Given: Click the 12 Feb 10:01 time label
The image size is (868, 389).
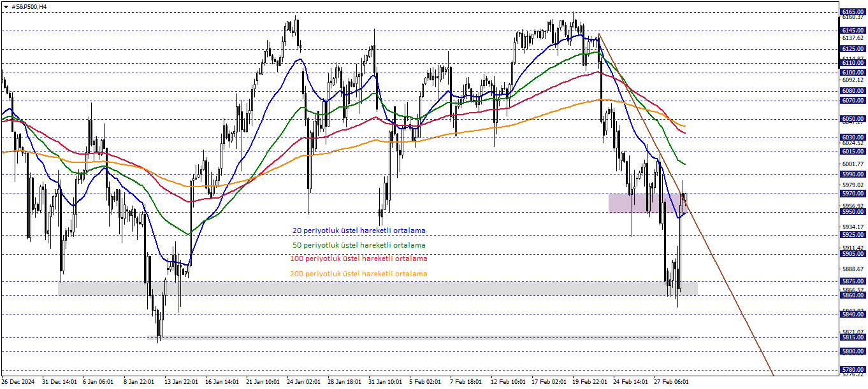Looking at the screenshot, I should coord(508,382).
